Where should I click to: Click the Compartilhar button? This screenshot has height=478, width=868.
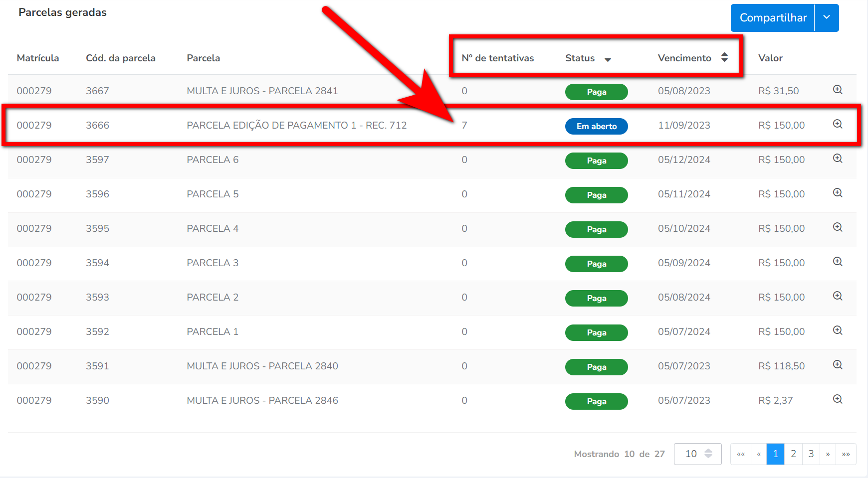pos(773,17)
